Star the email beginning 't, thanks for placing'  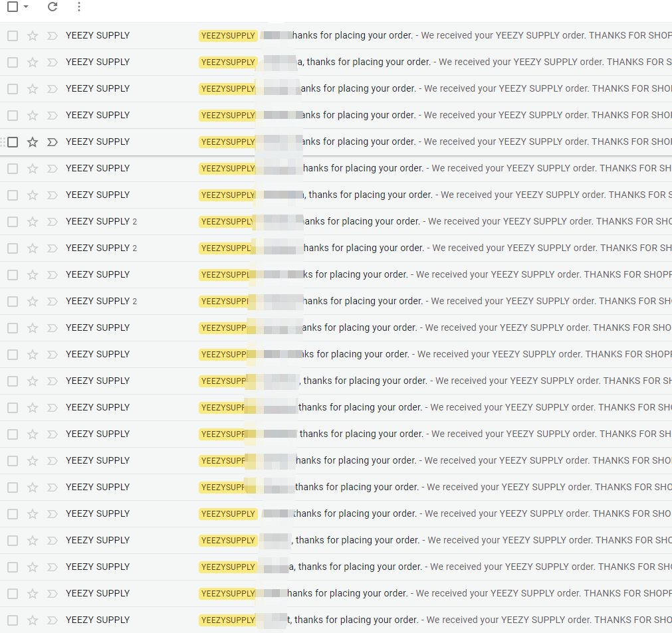pyautogui.click(x=33, y=620)
